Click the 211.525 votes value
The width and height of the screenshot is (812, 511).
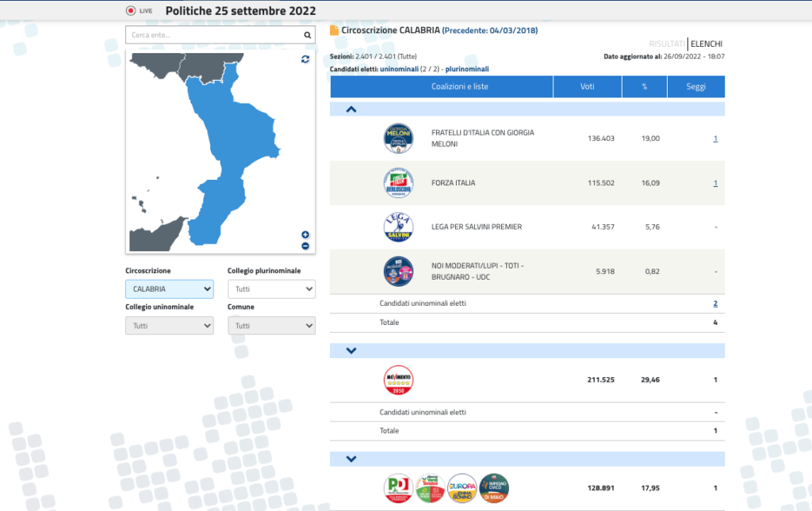point(601,379)
